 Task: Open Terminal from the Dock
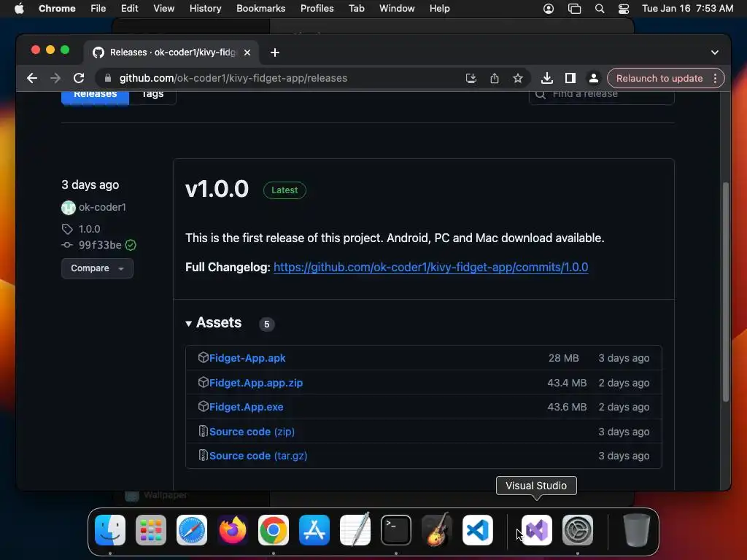pyautogui.click(x=396, y=530)
